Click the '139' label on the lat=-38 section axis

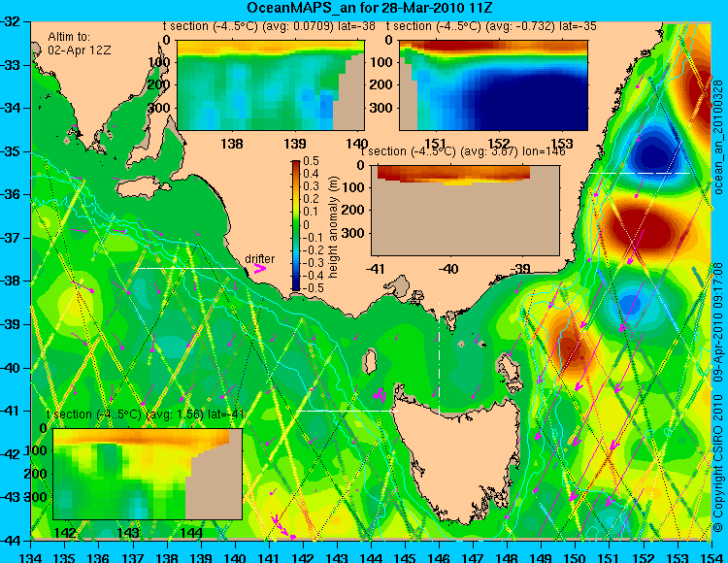tap(295, 144)
